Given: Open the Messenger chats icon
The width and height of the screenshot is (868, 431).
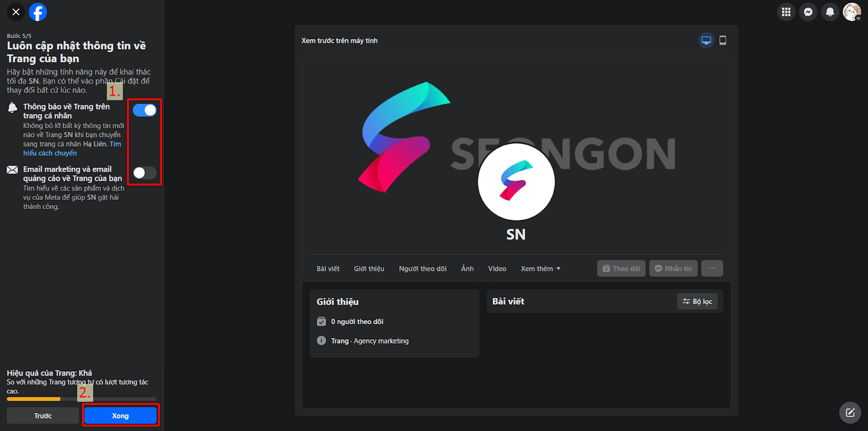Looking at the screenshot, I should coord(808,12).
